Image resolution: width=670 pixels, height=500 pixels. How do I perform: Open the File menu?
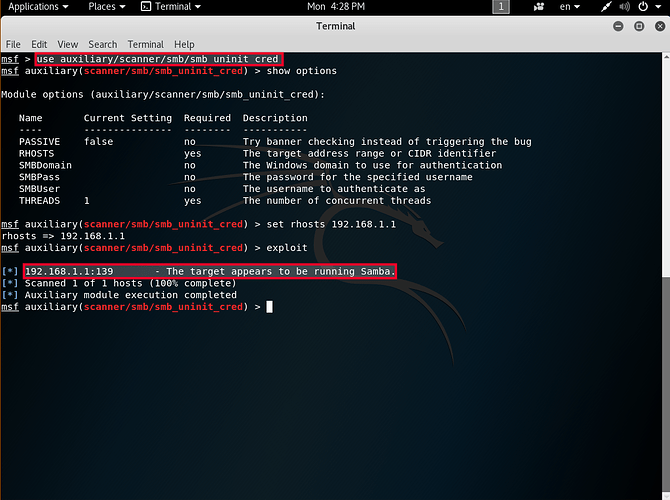[13, 44]
